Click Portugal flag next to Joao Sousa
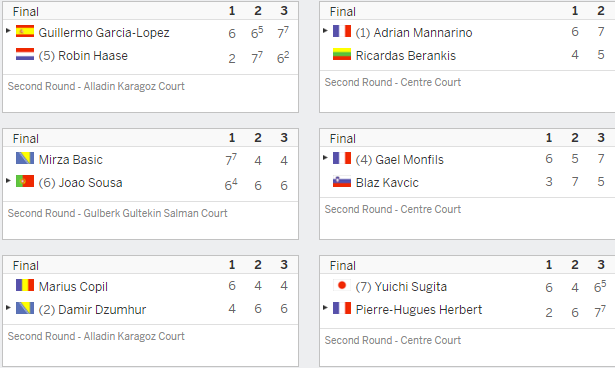The width and height of the screenshot is (615, 368). (x=25, y=181)
